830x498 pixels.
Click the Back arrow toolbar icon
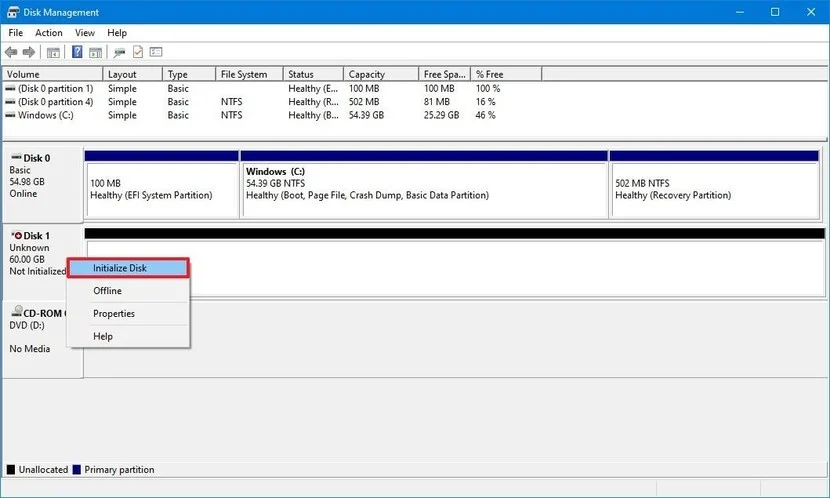pyautogui.click(x=11, y=52)
